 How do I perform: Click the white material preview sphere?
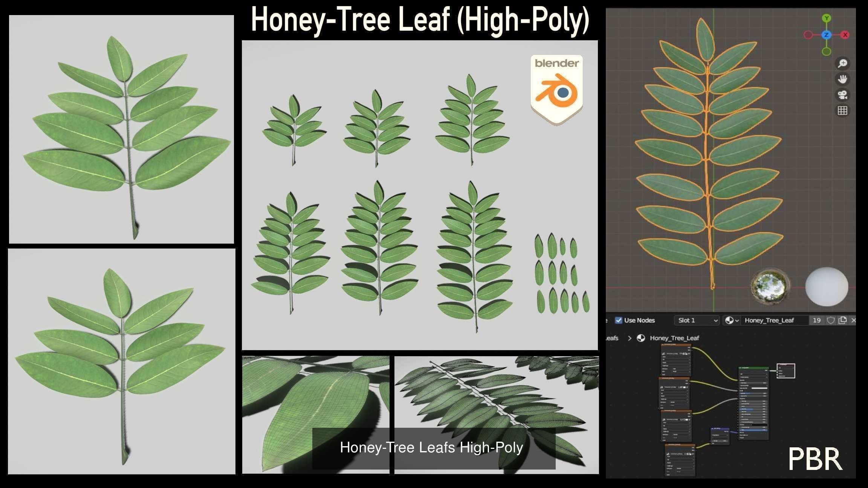click(x=827, y=287)
